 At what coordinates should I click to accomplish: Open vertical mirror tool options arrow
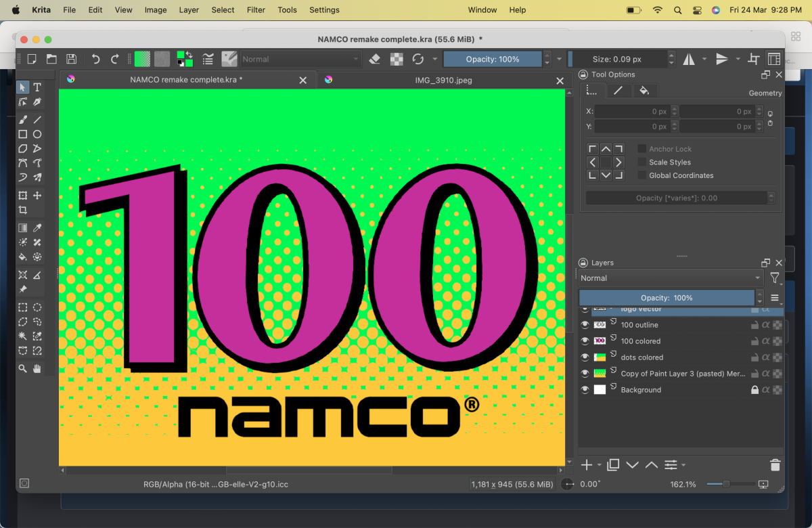pos(738,59)
